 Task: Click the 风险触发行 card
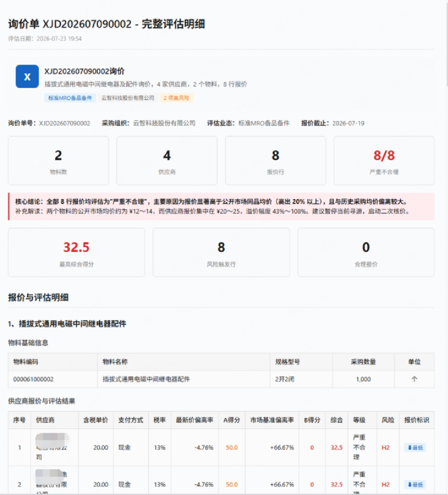pos(221,252)
